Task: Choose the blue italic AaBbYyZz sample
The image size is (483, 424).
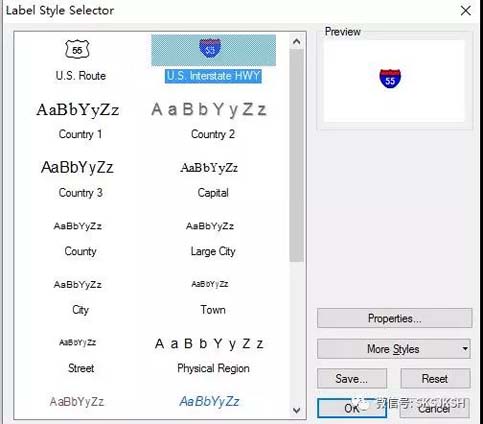Action: 210,401
